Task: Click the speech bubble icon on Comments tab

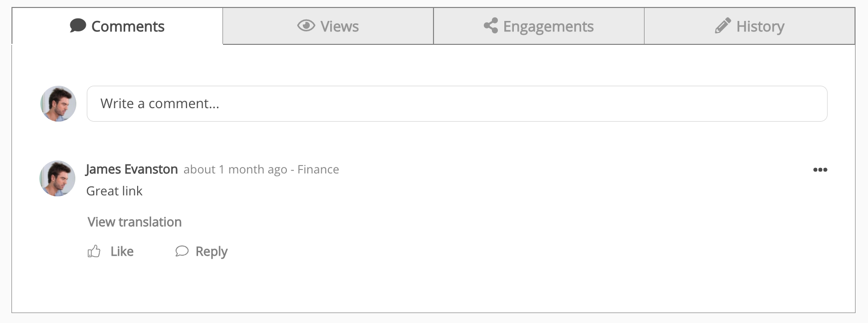Action: (x=77, y=26)
